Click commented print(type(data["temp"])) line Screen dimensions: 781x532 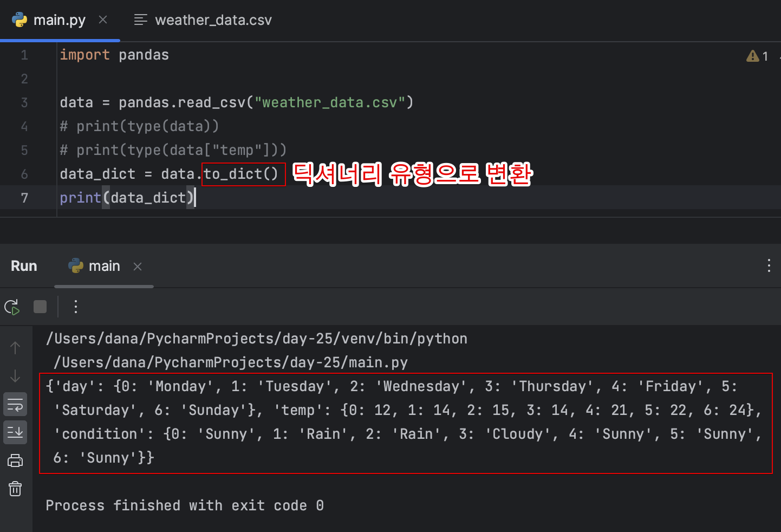point(173,150)
